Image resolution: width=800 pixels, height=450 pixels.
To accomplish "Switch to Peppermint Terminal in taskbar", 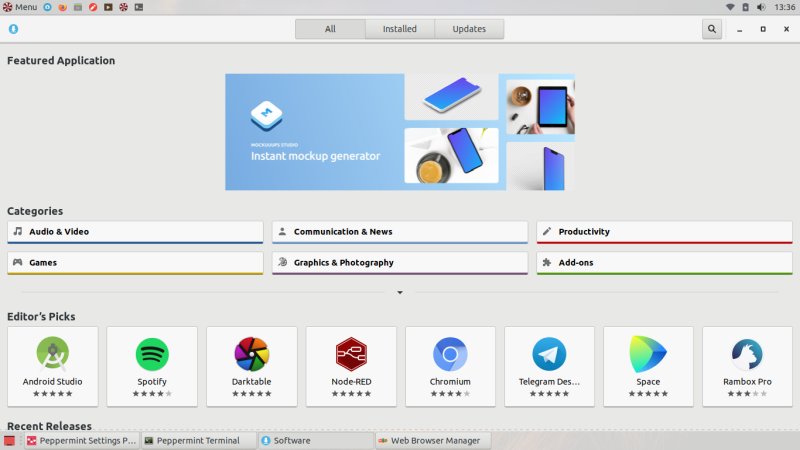I will pos(199,440).
